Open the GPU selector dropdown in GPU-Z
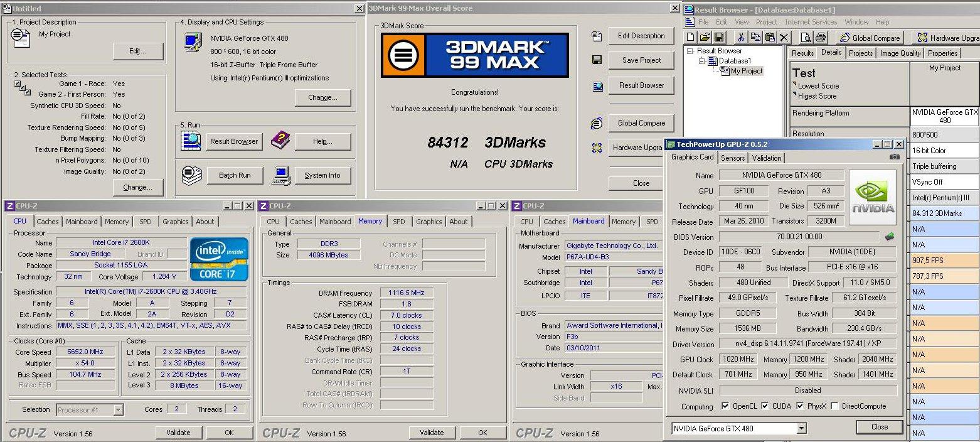980x442 pixels. 801,428
